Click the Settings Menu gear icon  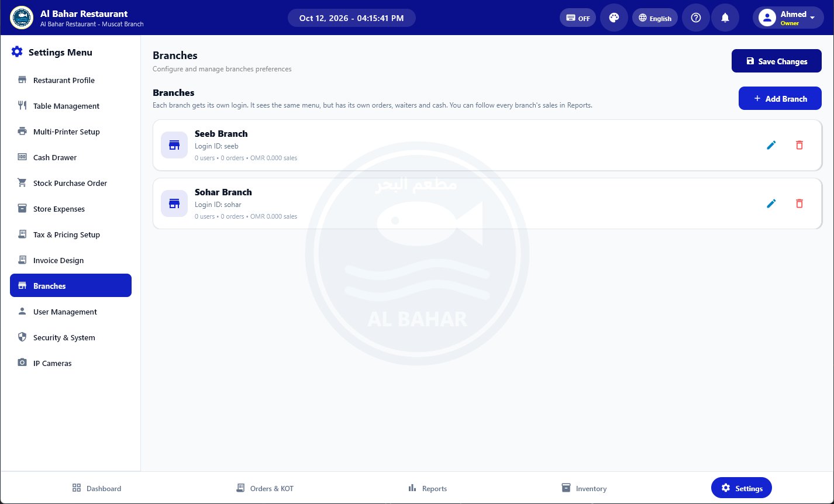[x=17, y=52]
